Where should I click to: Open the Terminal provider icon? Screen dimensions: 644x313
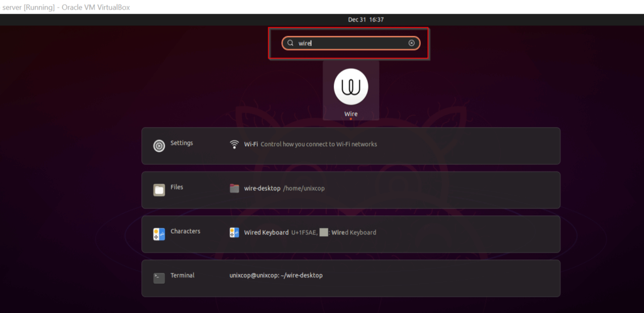(159, 278)
